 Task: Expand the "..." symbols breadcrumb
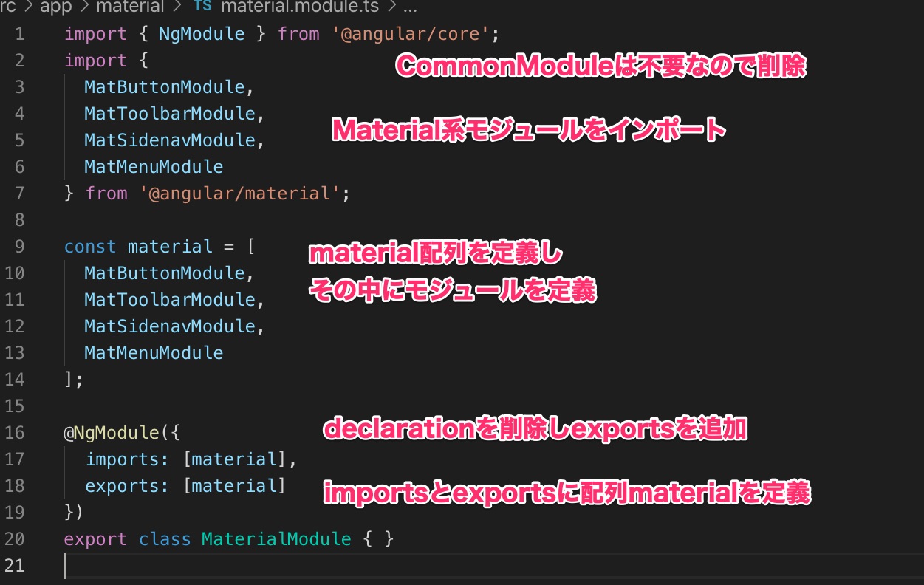click(408, 8)
